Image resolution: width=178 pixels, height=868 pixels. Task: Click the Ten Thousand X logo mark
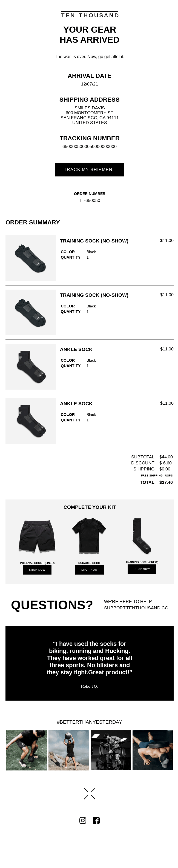89,793
